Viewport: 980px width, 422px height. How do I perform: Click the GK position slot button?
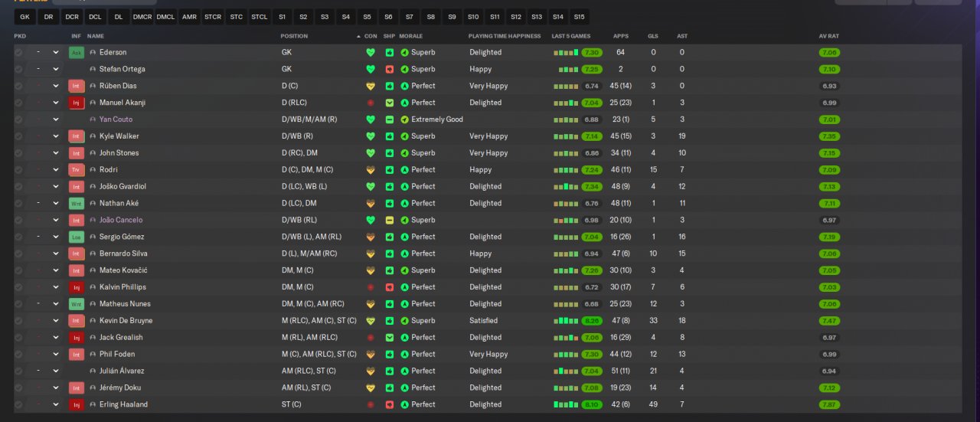(x=24, y=16)
